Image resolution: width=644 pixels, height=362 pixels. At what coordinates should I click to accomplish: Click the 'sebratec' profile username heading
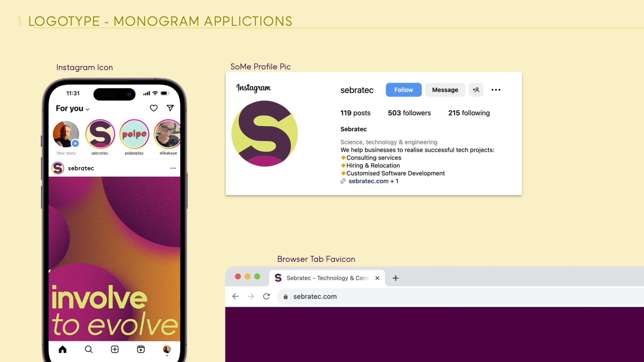tap(357, 90)
